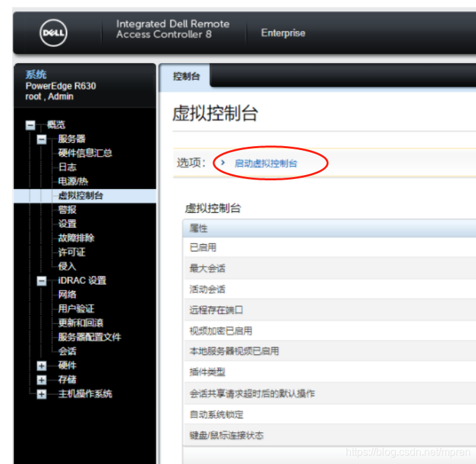Collapse the iDRAC 设置 tree node
Screen dimensions: 476x464
coord(41,281)
